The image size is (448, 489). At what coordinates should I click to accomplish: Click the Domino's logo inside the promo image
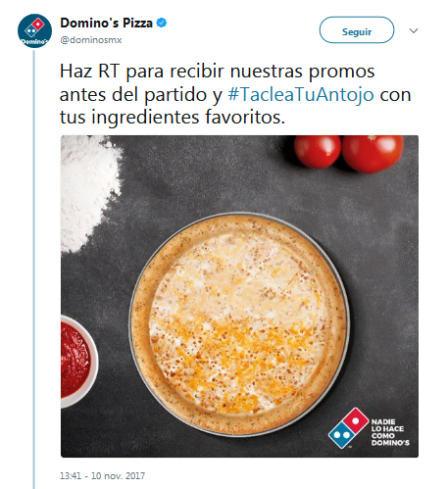[348, 428]
